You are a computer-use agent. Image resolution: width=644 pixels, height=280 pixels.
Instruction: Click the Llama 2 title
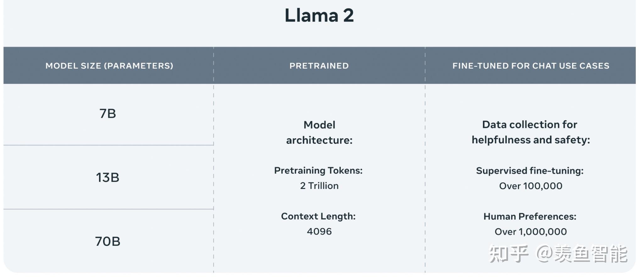point(319,15)
